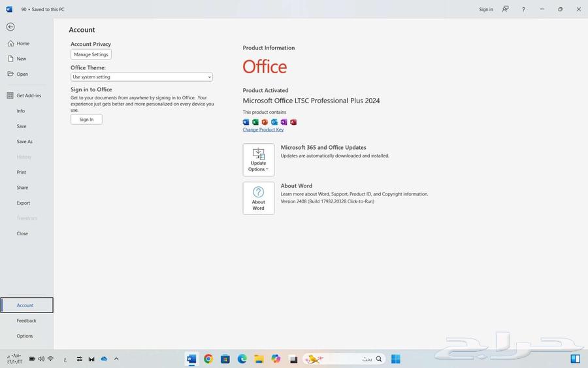Click the Help question mark icon
The height and width of the screenshot is (368, 588).
(523, 9)
